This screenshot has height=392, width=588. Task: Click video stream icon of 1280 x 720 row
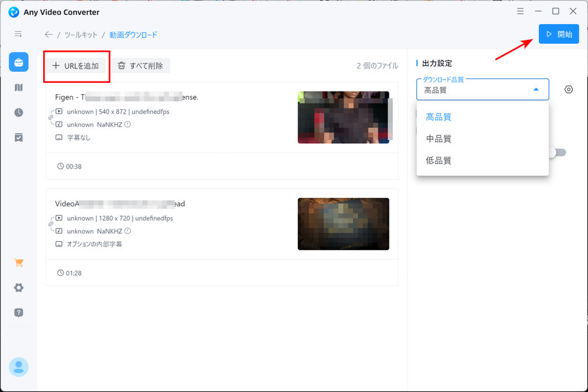[59, 218]
